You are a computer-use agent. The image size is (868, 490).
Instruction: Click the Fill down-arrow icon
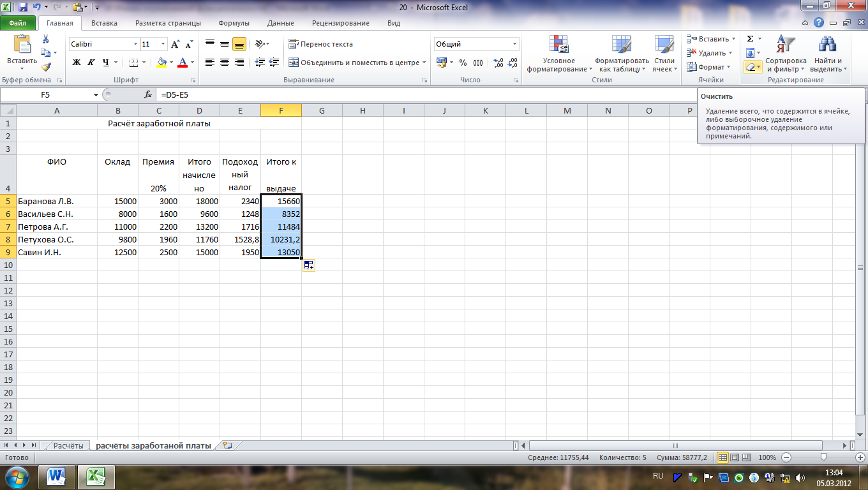coord(751,53)
